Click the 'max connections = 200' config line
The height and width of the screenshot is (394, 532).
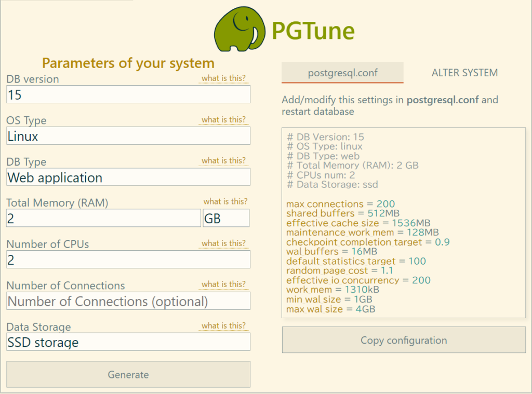pyautogui.click(x=341, y=204)
